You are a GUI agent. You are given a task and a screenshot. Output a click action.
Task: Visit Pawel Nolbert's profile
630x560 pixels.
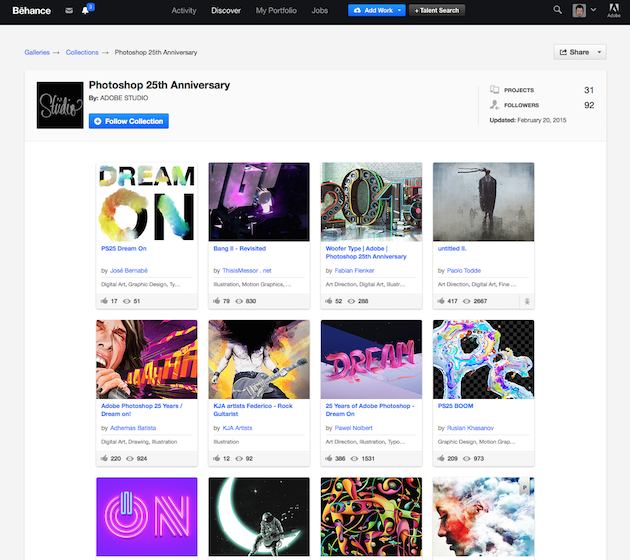point(354,428)
